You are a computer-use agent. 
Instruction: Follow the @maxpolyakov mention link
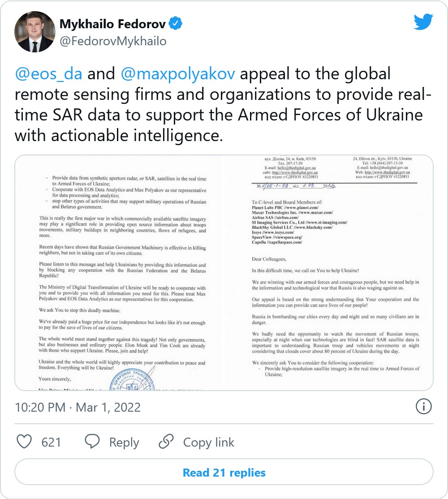coord(178,73)
